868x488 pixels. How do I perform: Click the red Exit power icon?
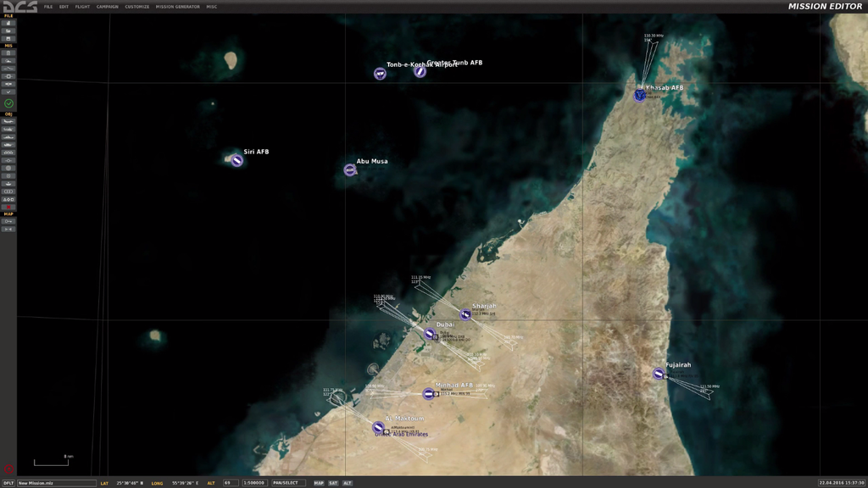point(8,469)
